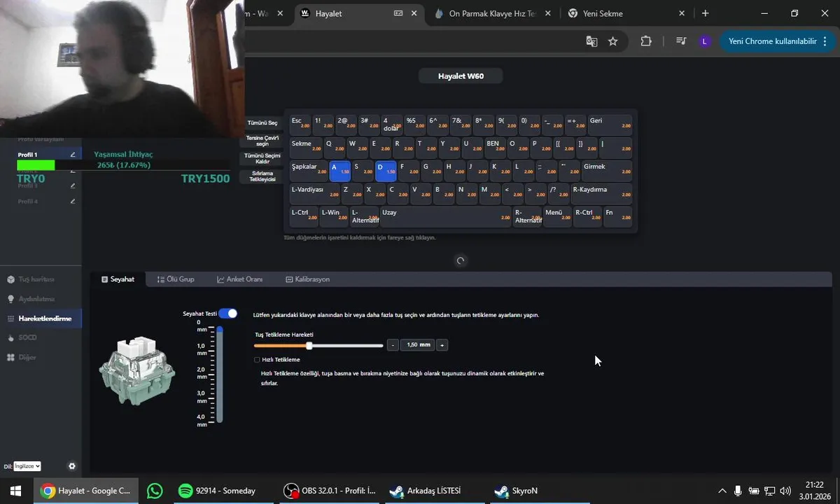Screen dimensions: 840x504
Task: Increase actuation with the plus button
Action: coord(442,345)
